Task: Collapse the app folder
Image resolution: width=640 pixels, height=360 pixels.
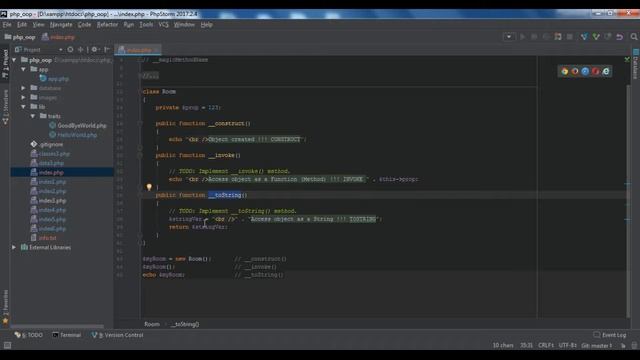Action: click(x=23, y=69)
